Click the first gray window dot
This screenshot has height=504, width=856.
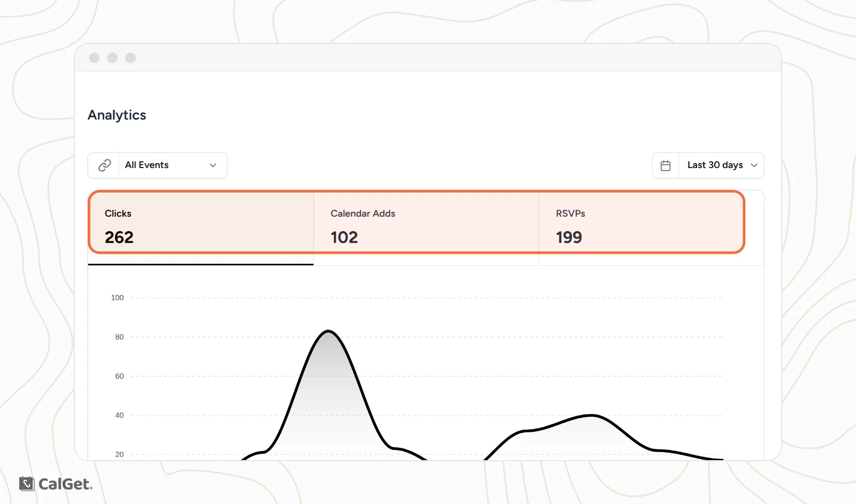pos(94,58)
